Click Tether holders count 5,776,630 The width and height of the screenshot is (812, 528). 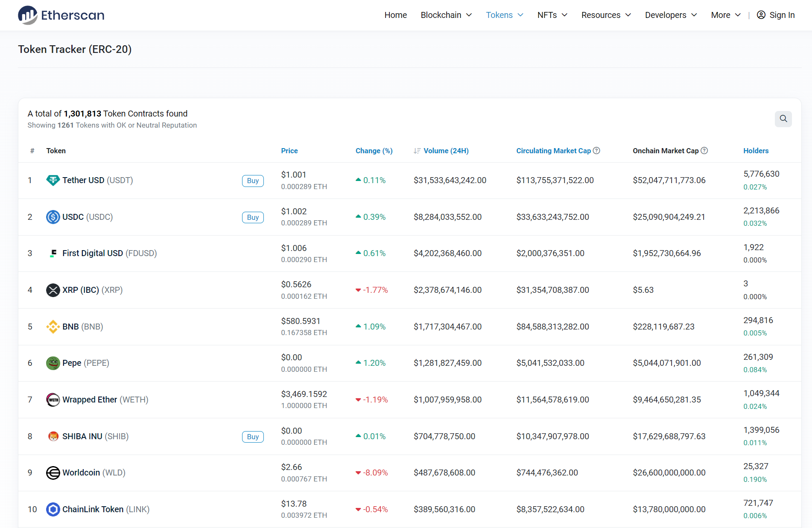coord(761,174)
